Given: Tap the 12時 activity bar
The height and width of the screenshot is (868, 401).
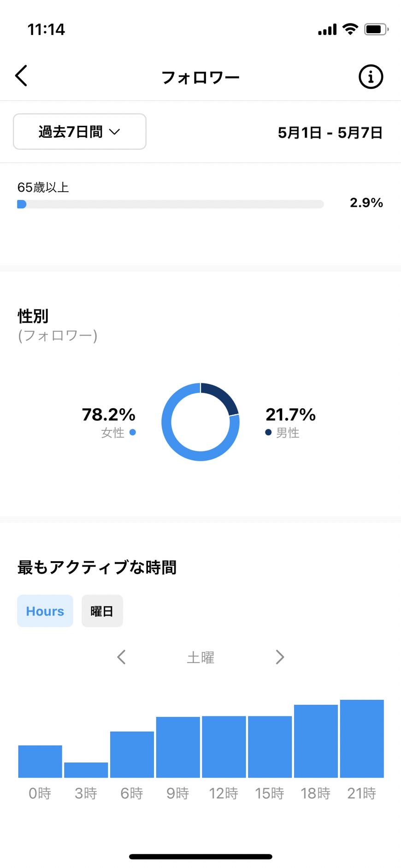Looking at the screenshot, I should tap(224, 747).
